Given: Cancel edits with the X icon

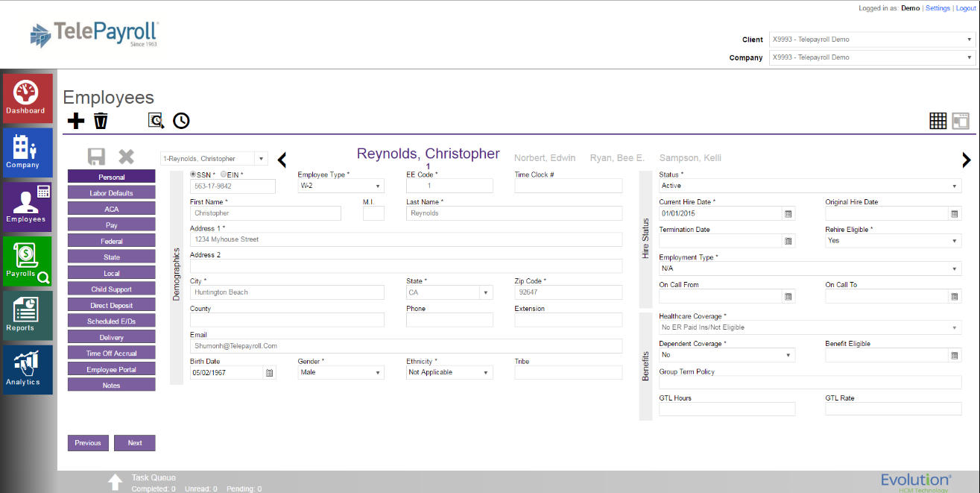Looking at the screenshot, I should click(126, 156).
